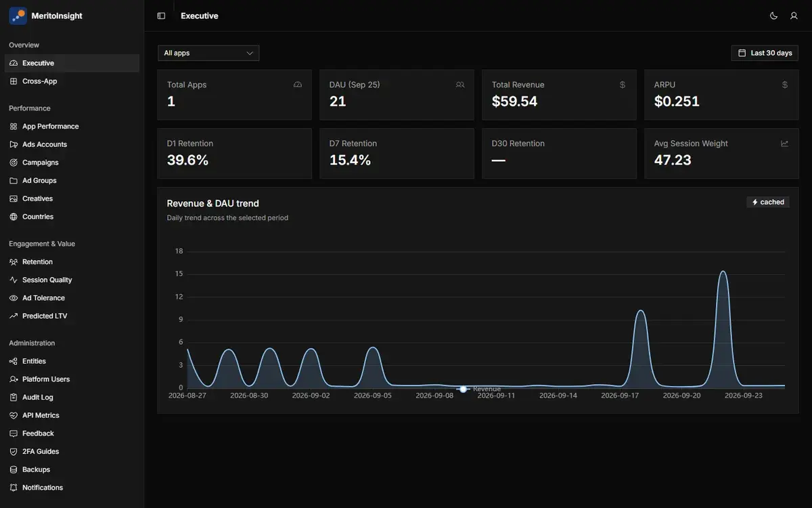Toggle dark mode with the moon icon
Viewport: 812px width, 508px height.
pos(773,16)
